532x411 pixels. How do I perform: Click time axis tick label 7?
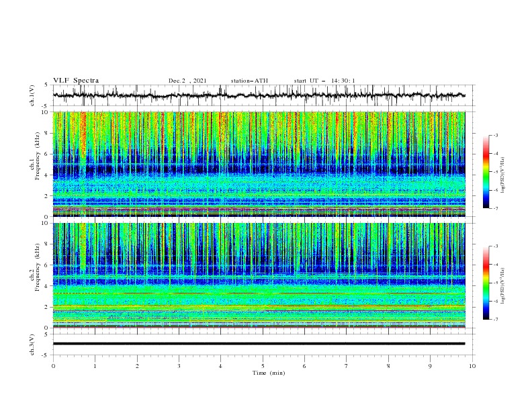coord(347,366)
